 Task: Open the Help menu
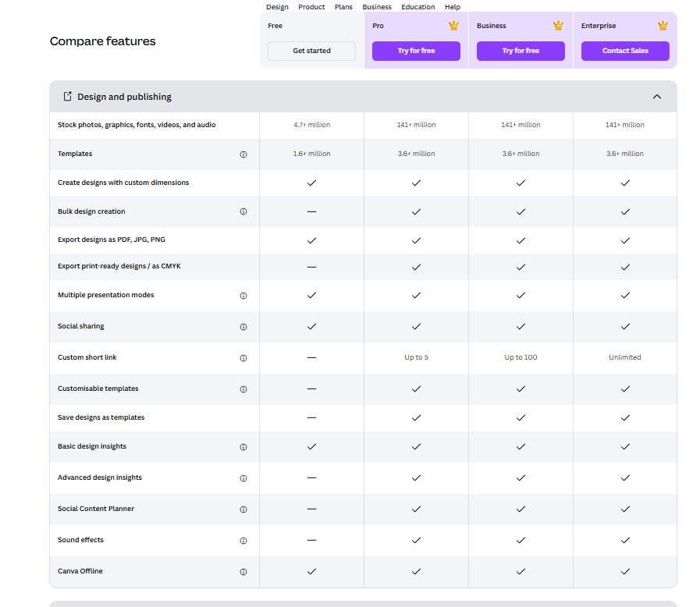(453, 7)
